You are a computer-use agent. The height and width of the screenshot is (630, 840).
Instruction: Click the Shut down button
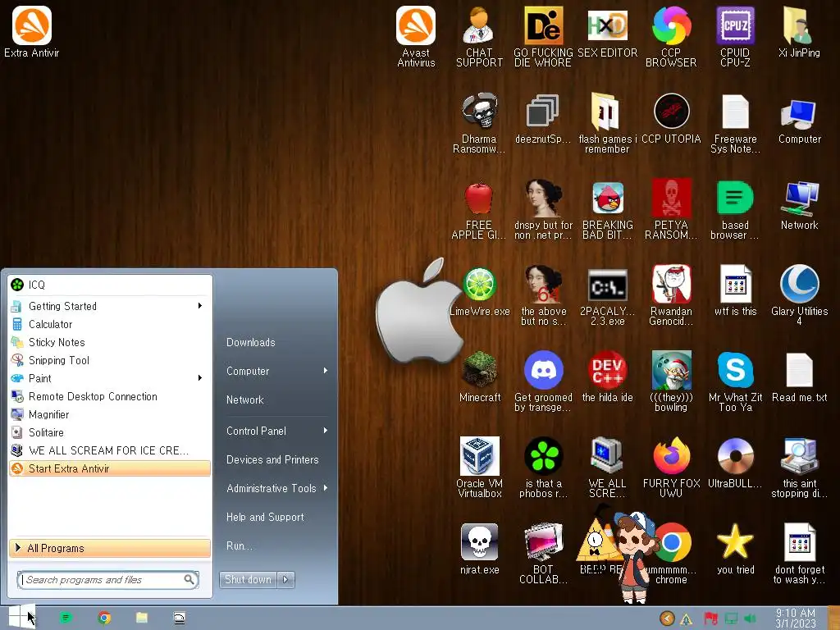click(248, 579)
